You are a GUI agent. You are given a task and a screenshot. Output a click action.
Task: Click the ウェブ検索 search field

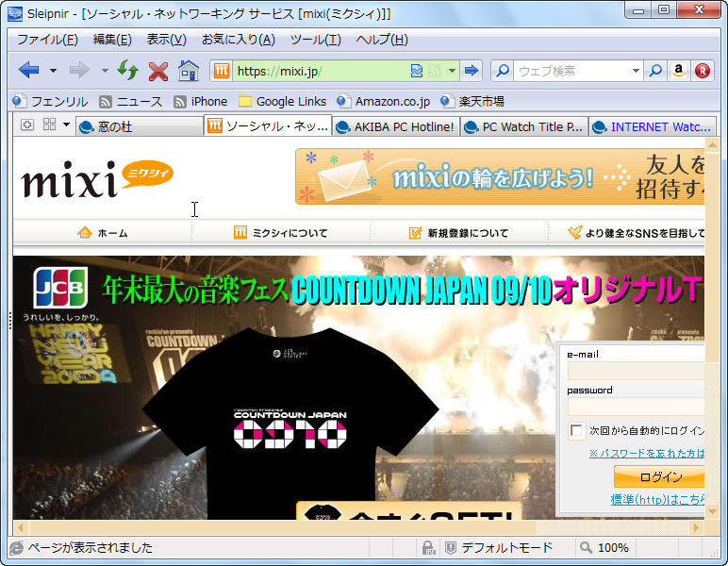tap(572, 71)
